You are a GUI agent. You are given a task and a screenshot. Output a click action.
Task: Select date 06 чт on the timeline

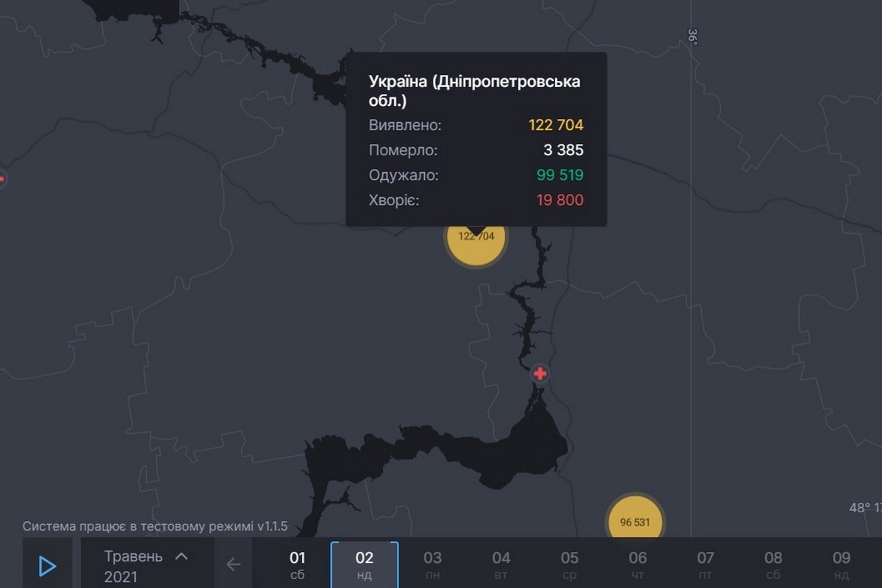[x=636, y=564]
